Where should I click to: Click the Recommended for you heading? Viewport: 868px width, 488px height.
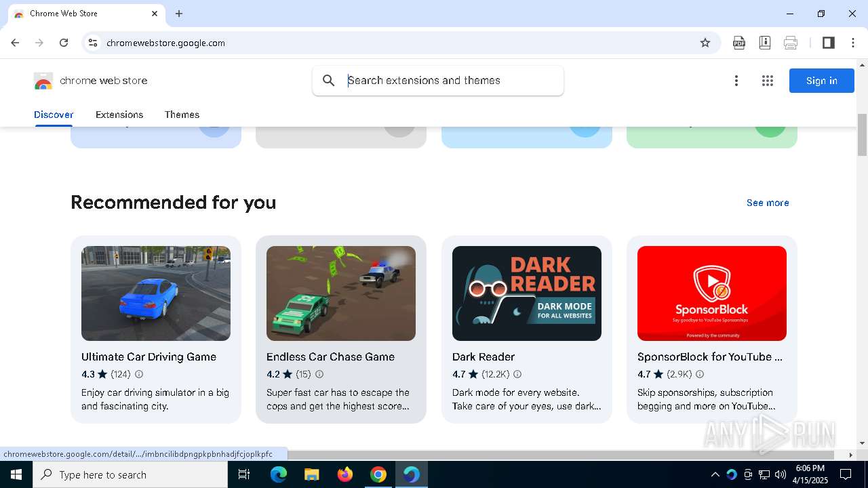point(173,202)
